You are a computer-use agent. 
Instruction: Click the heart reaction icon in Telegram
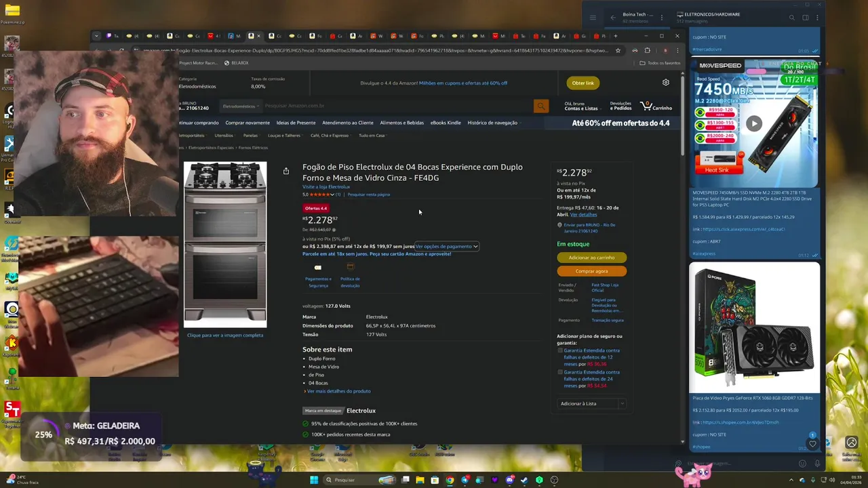812,444
